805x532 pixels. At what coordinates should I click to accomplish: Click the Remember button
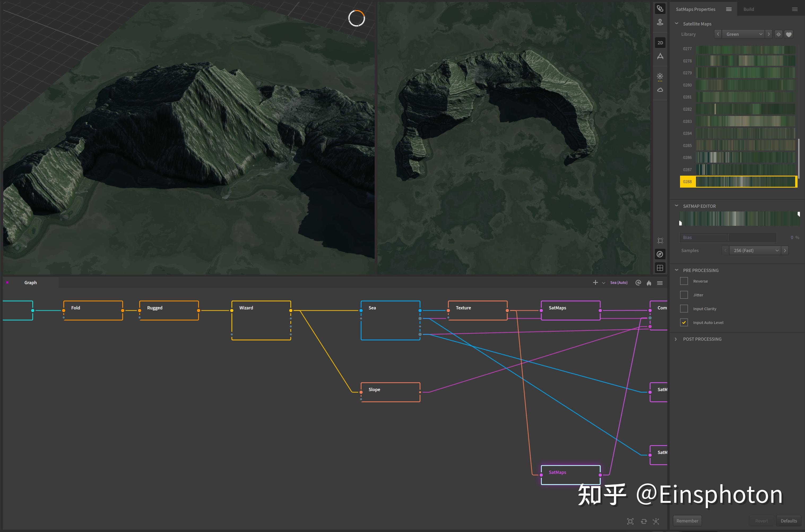687,521
